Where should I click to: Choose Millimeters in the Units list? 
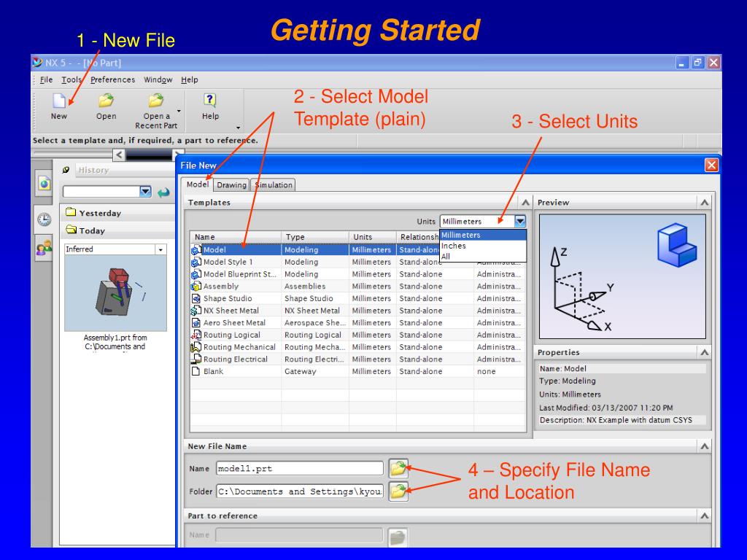(483, 236)
